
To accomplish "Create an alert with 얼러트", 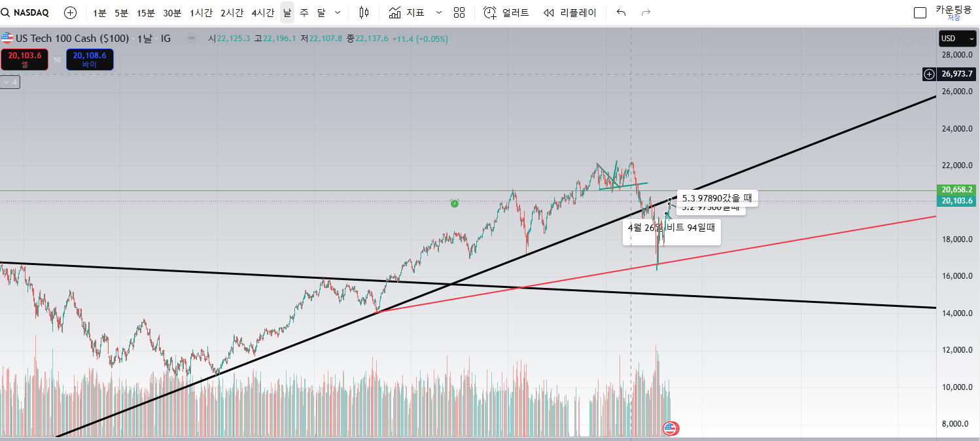I will click(x=506, y=12).
